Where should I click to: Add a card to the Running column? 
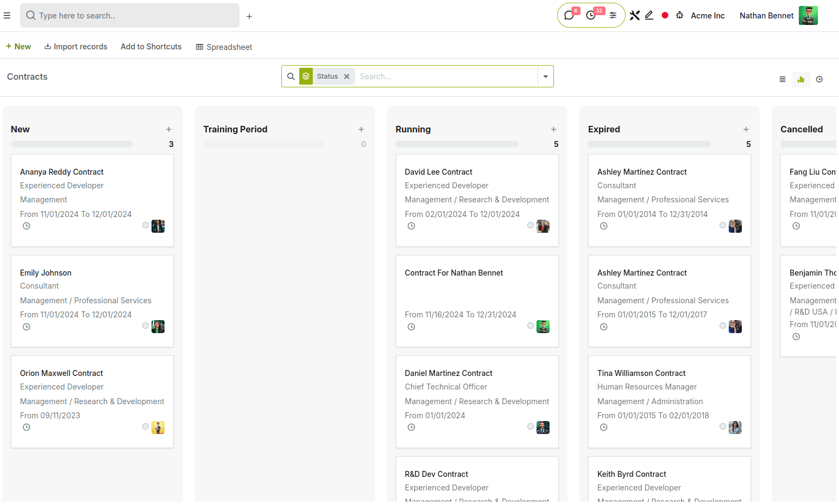pyautogui.click(x=553, y=129)
